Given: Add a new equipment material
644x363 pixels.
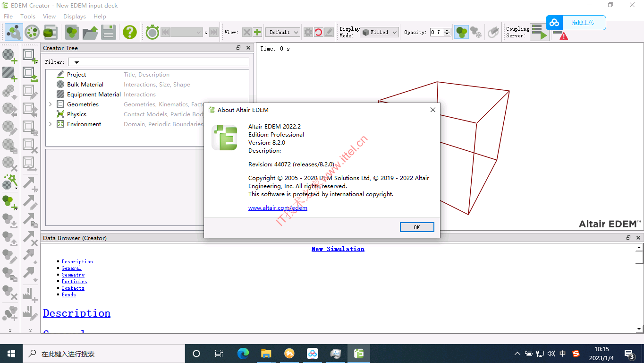Looking at the screenshot, I should click(10, 73).
